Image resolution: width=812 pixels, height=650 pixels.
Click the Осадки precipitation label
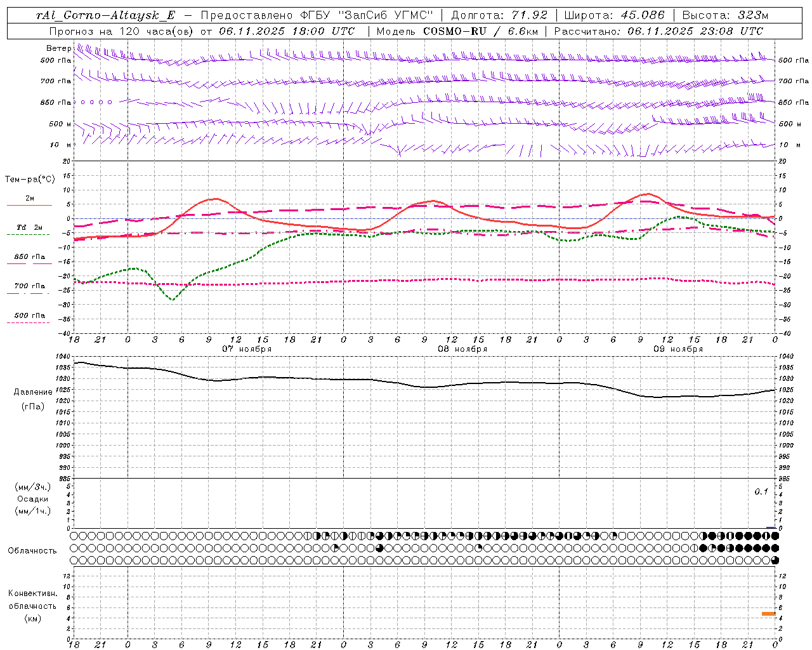[x=32, y=499]
